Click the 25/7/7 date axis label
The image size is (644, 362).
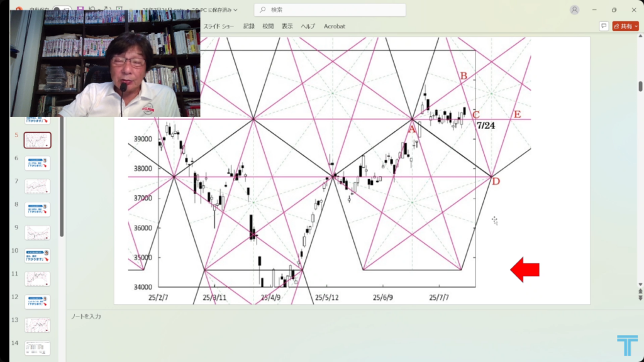(x=439, y=297)
